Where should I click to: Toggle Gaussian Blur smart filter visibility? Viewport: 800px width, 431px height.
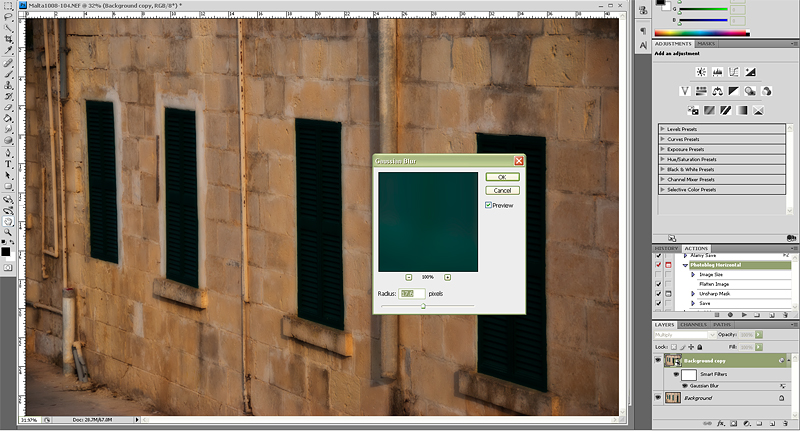(685, 386)
